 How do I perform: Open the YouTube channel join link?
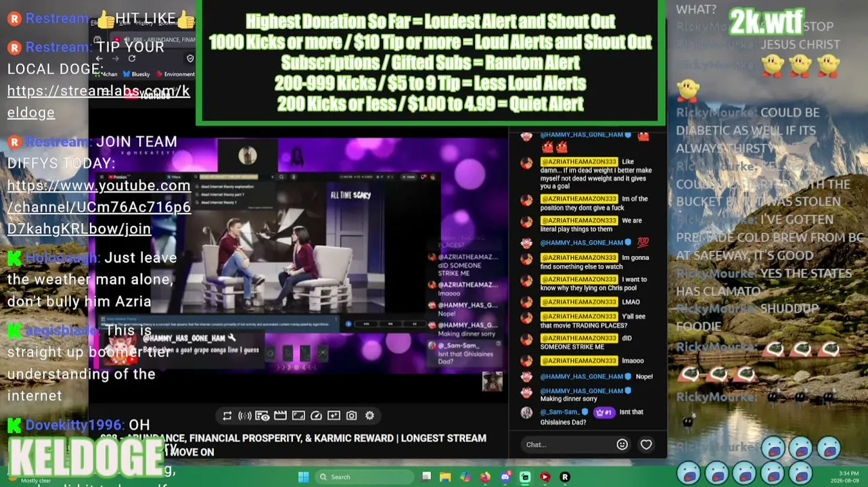99,207
